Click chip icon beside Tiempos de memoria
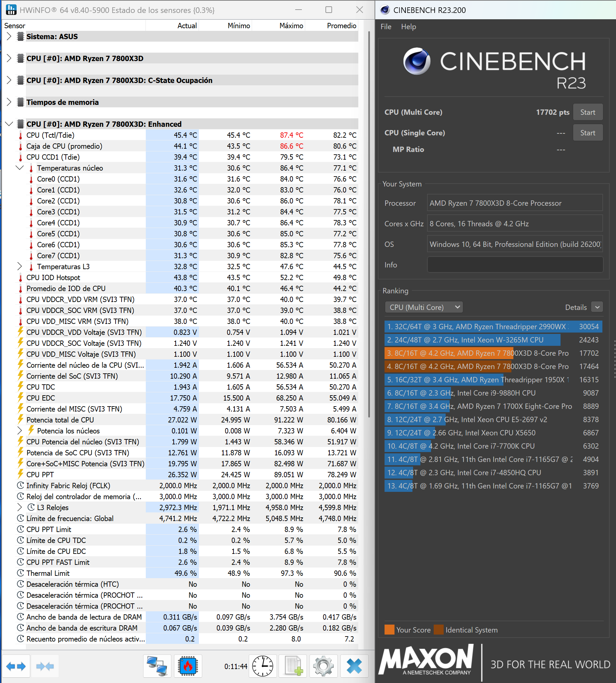Image resolution: width=616 pixels, height=683 pixels. tap(20, 102)
